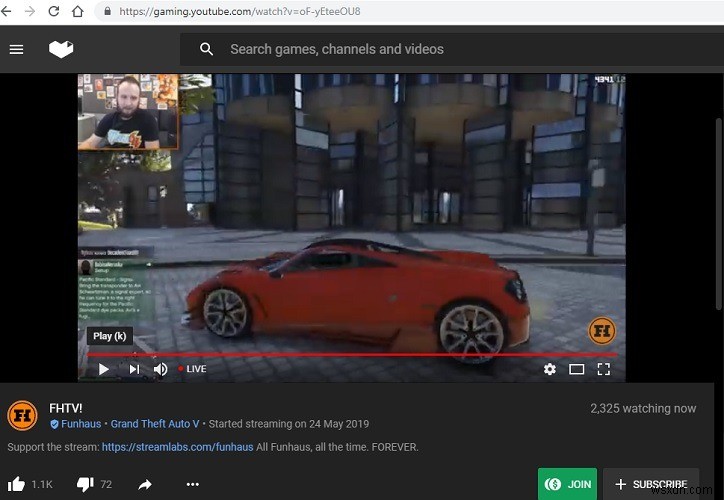Click the streamer webcam overlay
Viewport: 724px width, 500px height.
point(128,112)
